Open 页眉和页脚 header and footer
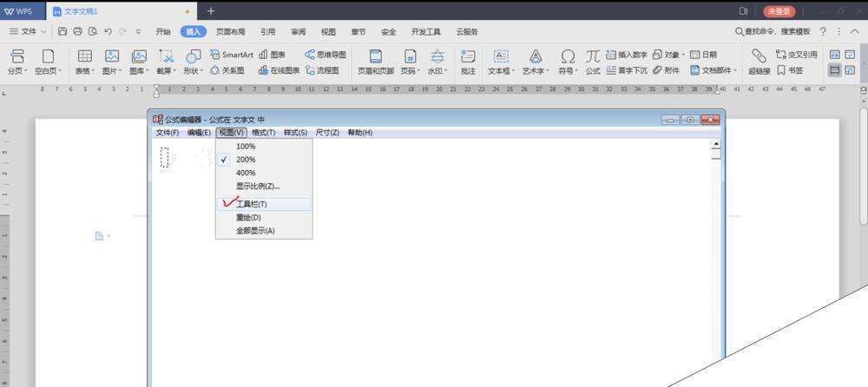Viewport: 868px width, 387px height. tap(375, 62)
